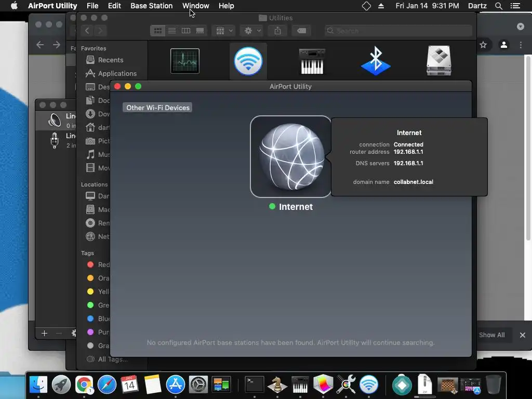Viewport: 532px width, 399px height.
Task: Open the Chrome three-dot menu
Action: pyautogui.click(x=521, y=45)
